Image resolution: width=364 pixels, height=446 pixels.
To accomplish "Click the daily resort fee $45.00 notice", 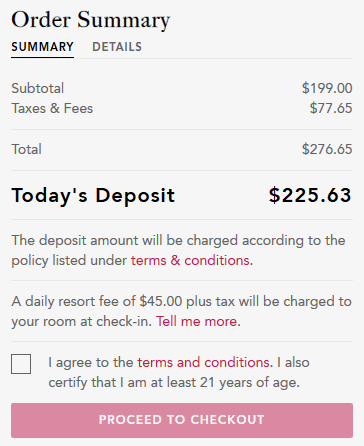I will click(182, 311).
